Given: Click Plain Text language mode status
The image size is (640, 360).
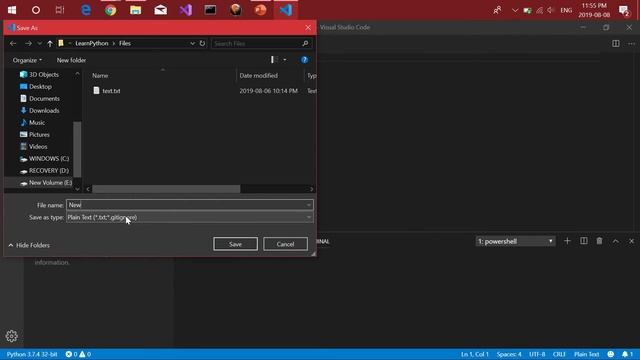Looking at the screenshot, I should (587, 354).
